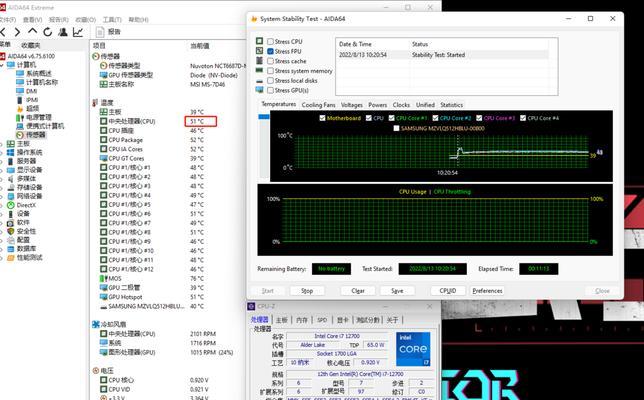
Task: Uncheck the Stress FPU checkbox
Action: [270, 51]
